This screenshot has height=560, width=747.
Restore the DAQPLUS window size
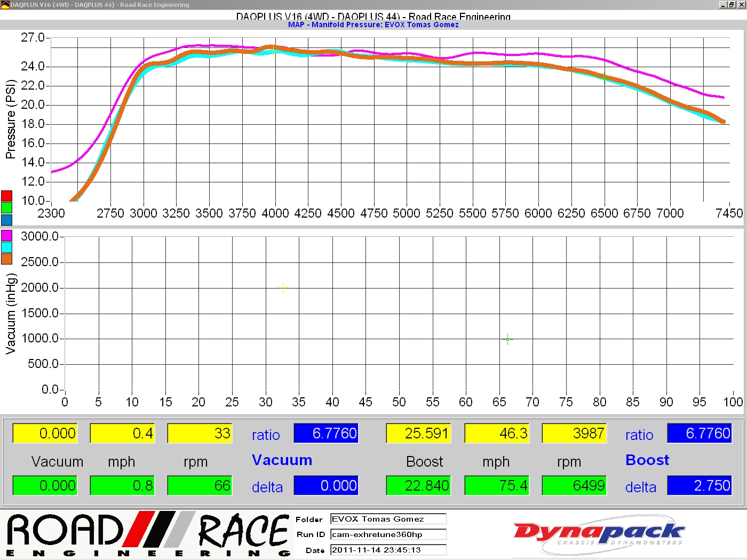732,4
